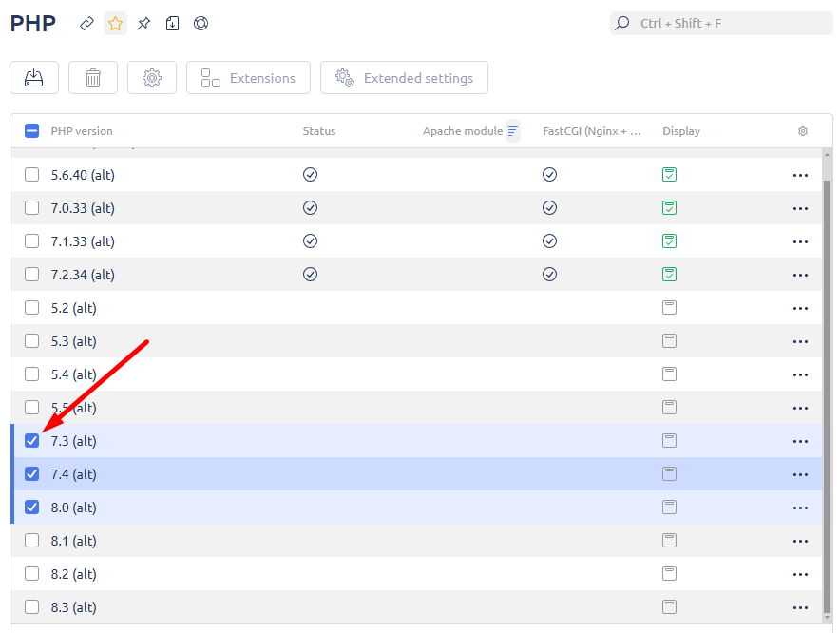Sort by the Display column header
Viewport: 840px width, 633px height.
point(681,131)
